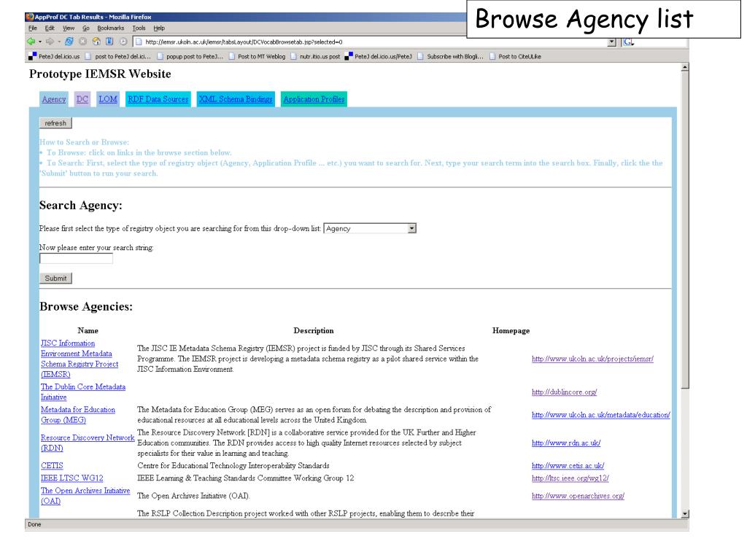Click the Submit button
The width and height of the screenshot is (747, 560).
(55, 278)
